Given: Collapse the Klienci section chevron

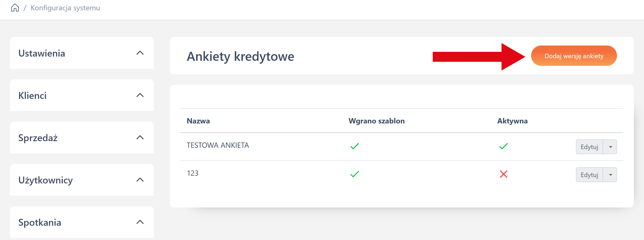Looking at the screenshot, I should [x=140, y=95].
